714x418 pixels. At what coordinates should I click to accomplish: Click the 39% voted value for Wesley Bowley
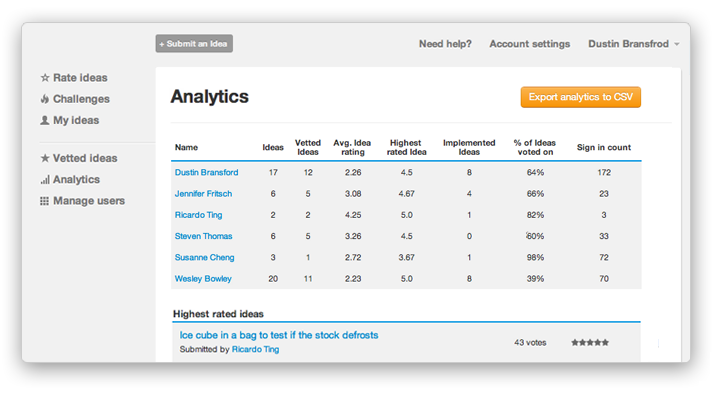point(536,279)
